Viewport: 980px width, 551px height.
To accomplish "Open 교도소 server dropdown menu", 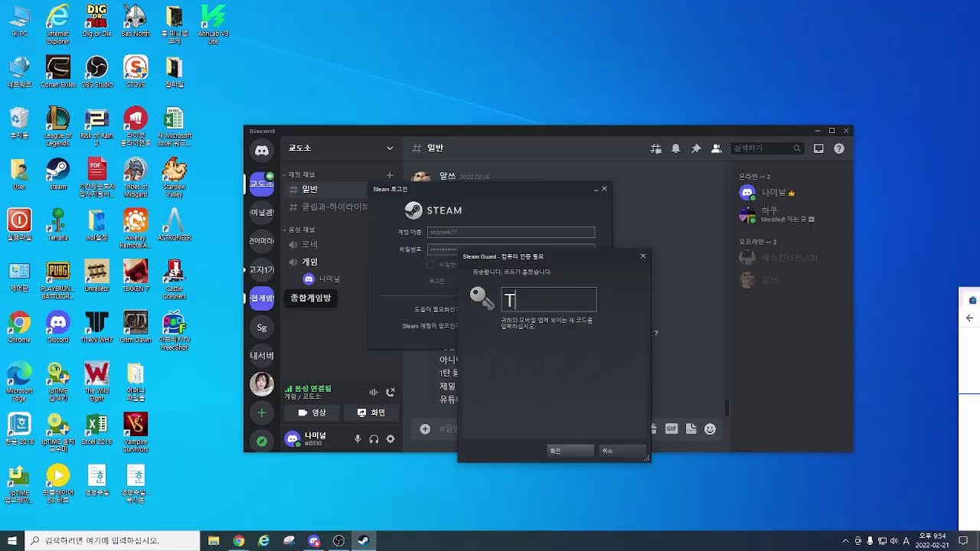I will click(341, 148).
